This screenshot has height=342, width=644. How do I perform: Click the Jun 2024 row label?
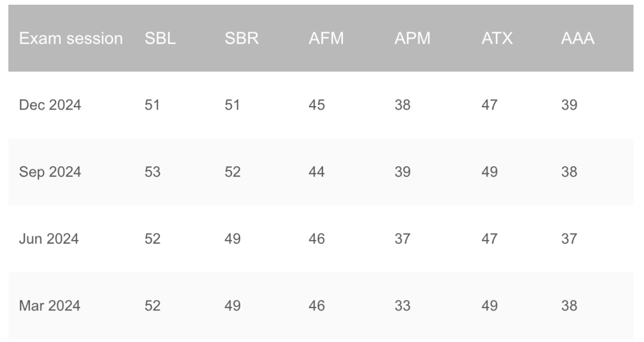point(48,239)
